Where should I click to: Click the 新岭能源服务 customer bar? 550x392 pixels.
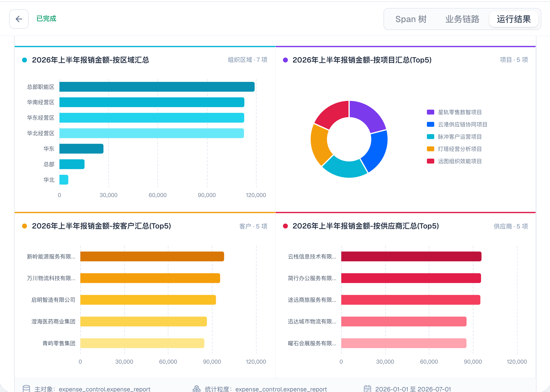pos(152,256)
